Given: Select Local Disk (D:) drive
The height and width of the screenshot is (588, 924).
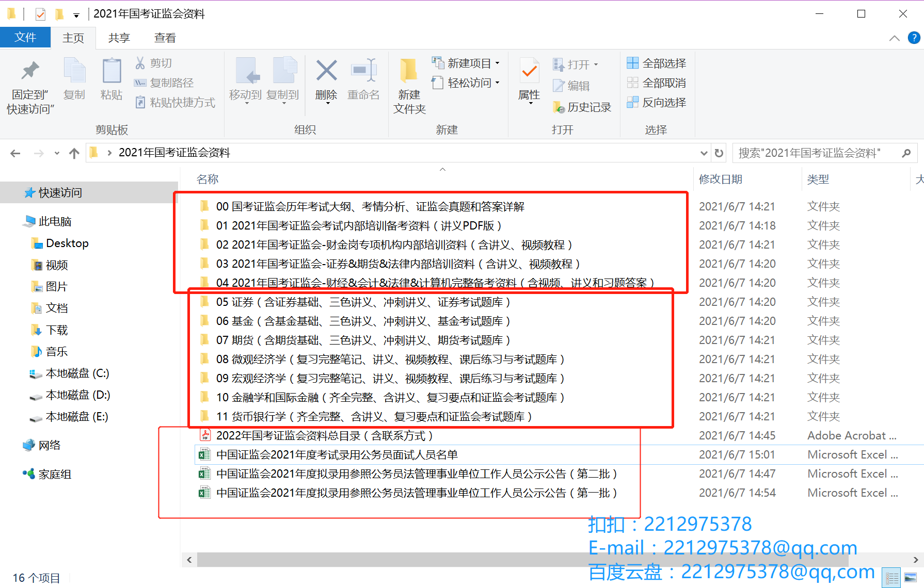Looking at the screenshot, I should [70, 395].
